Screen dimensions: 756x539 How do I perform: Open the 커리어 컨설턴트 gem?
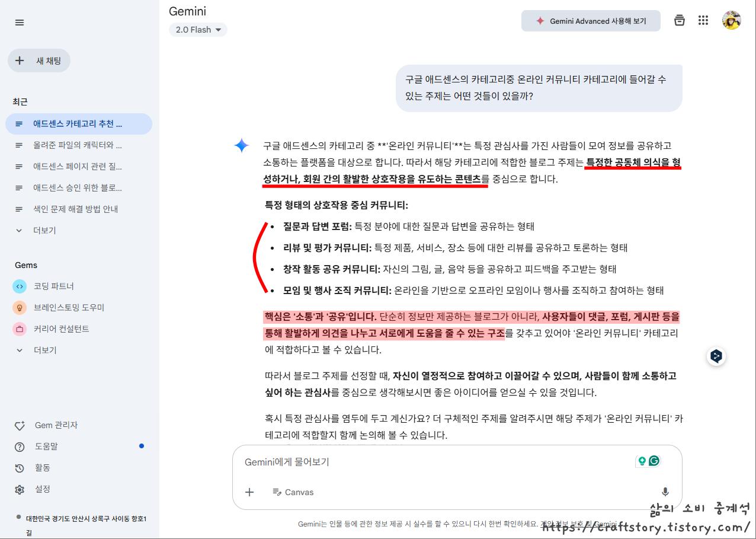click(x=79, y=329)
